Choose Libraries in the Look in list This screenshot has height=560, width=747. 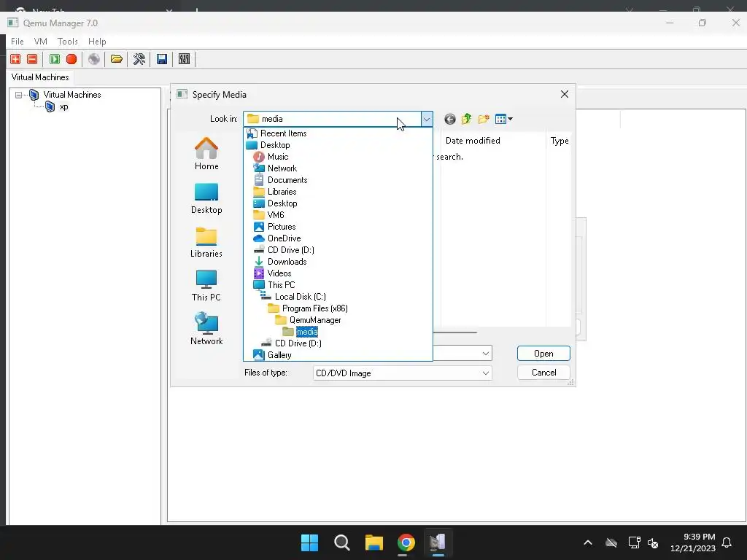pos(282,192)
